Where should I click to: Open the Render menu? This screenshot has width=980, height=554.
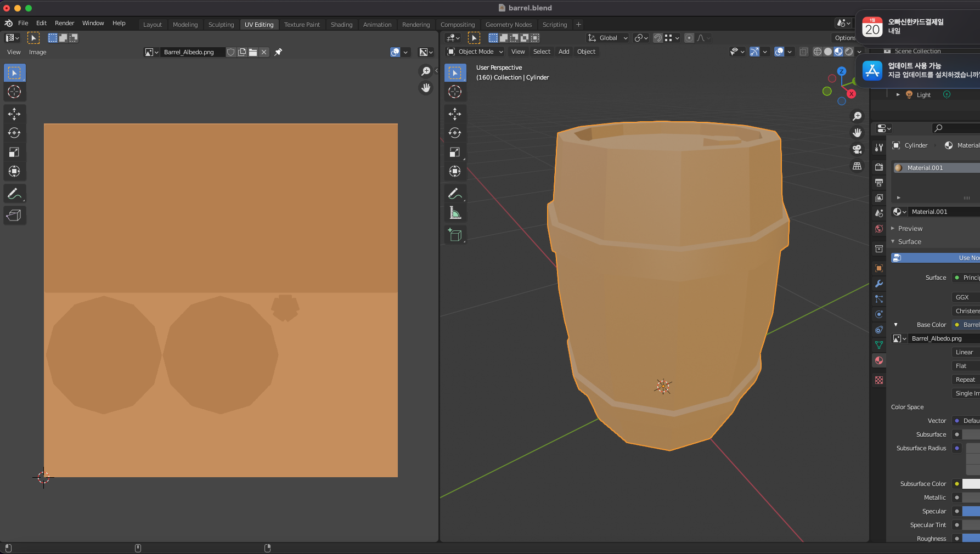pyautogui.click(x=64, y=23)
